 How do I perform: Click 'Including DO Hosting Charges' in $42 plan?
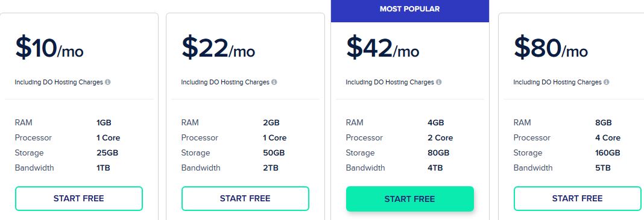[x=390, y=82]
